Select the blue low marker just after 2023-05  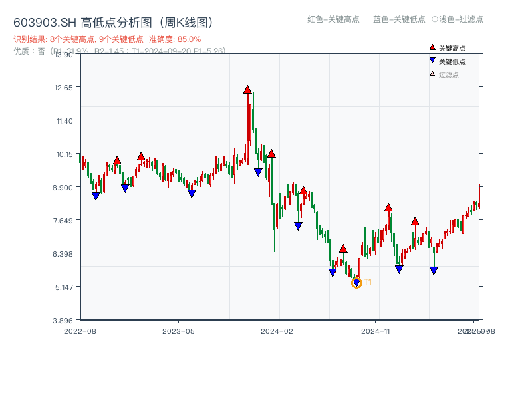tap(192, 194)
